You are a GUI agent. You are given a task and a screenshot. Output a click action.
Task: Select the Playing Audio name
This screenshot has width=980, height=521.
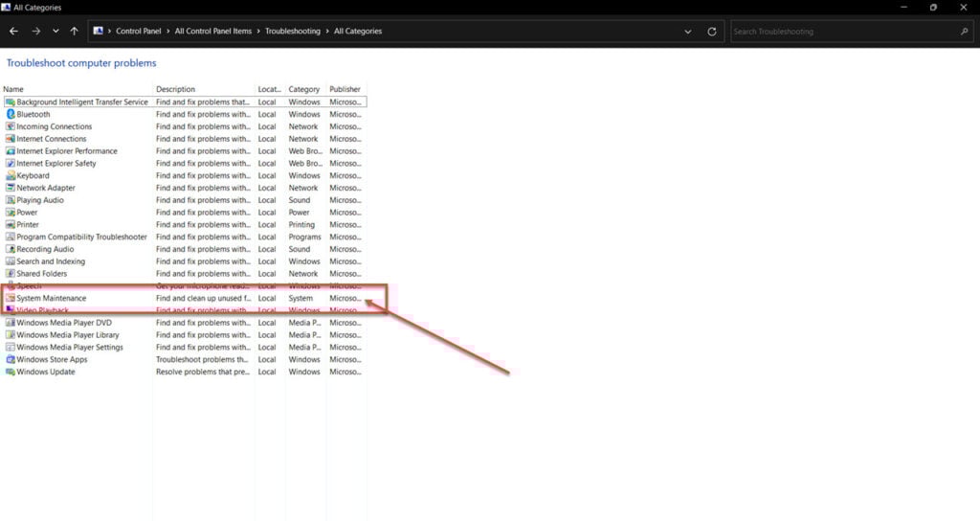pyautogui.click(x=40, y=200)
